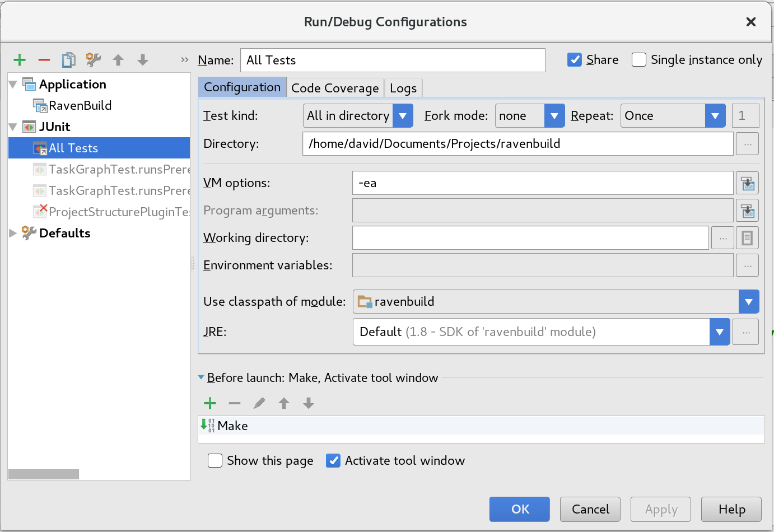774x532 pixels.
Task: Browse for Working directory path
Action: (x=723, y=238)
